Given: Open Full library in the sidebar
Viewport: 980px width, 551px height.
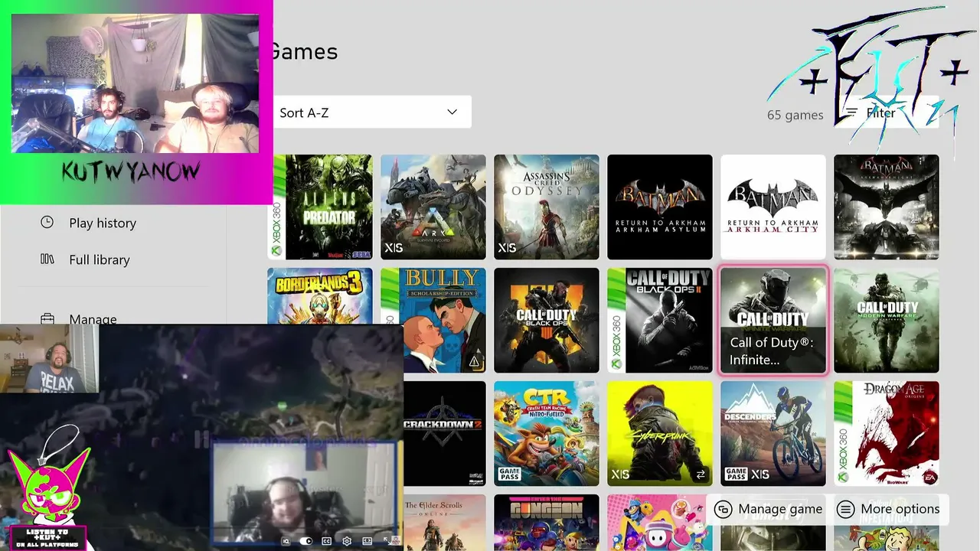Looking at the screenshot, I should [x=100, y=259].
